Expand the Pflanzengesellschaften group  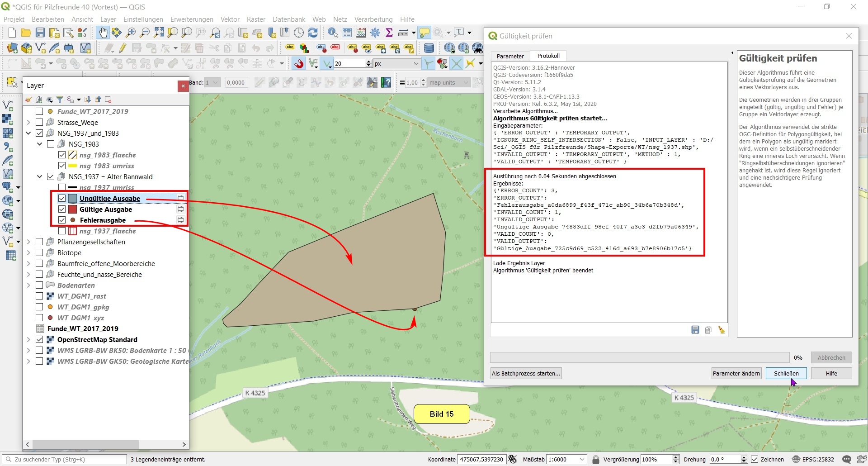pos(28,242)
